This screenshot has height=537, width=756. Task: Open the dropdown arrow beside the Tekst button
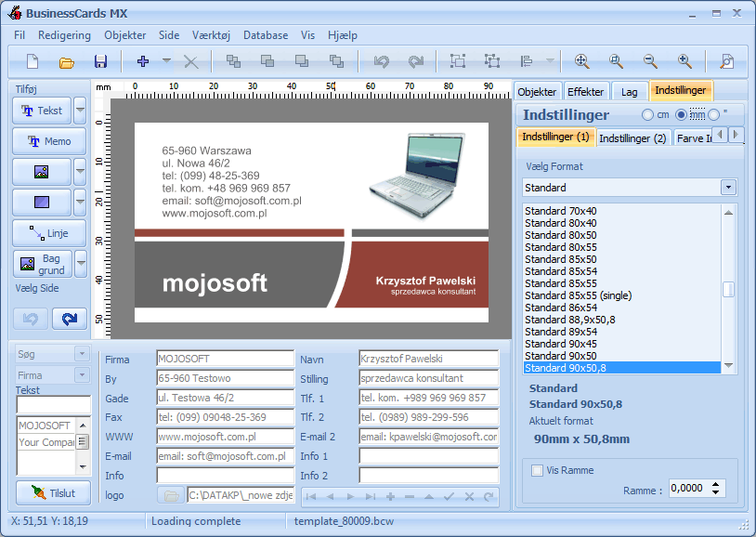coord(80,111)
